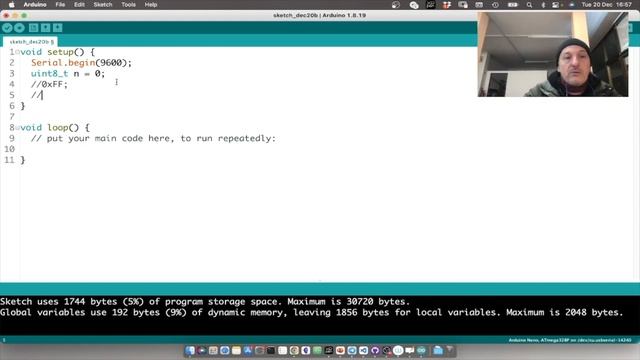
Task: Select the sketch_dec20b tab
Action: point(30,42)
